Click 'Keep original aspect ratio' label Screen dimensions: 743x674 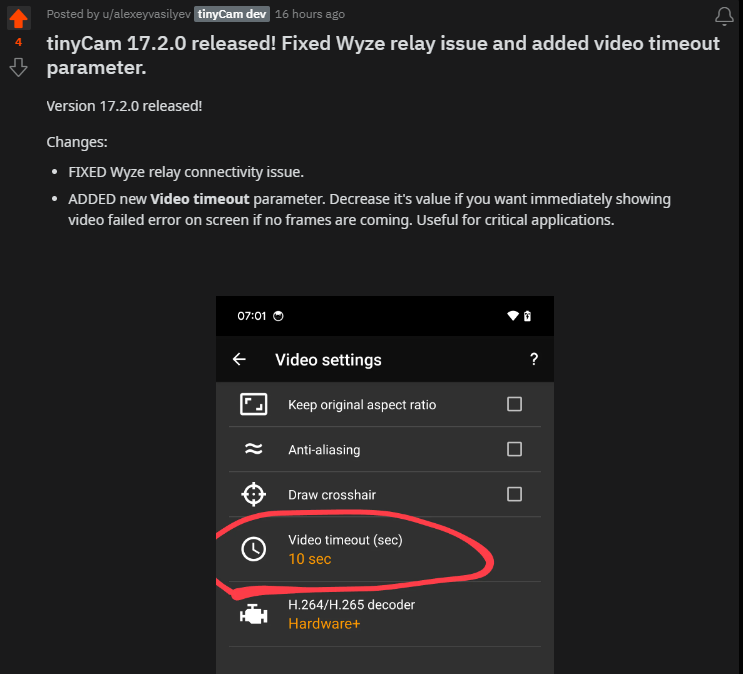362,405
